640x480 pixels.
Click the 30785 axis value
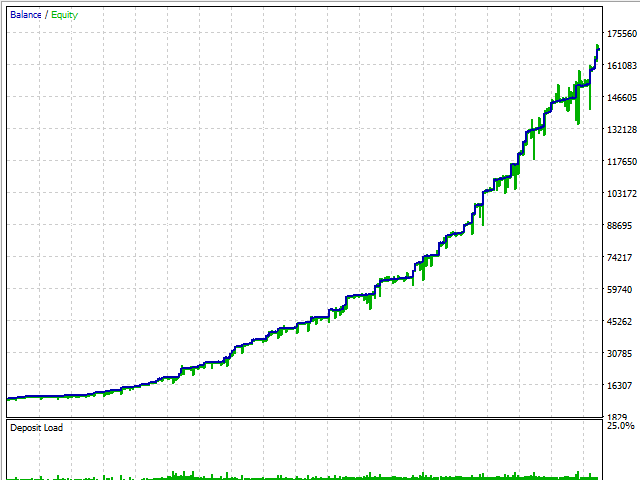620,353
